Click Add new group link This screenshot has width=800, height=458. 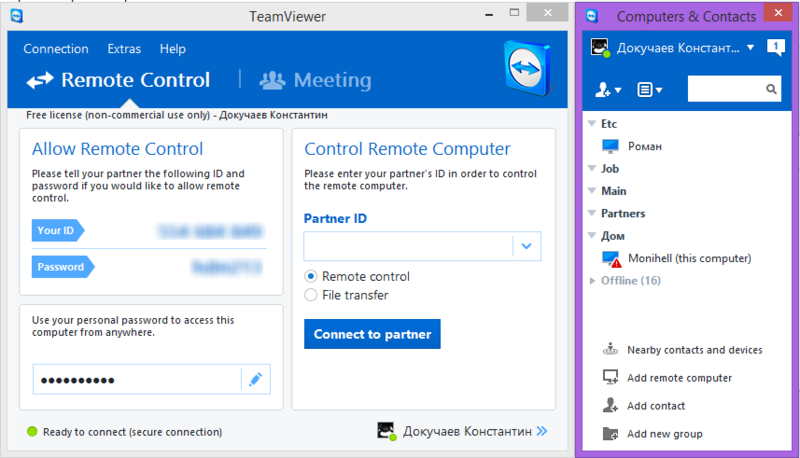click(664, 434)
